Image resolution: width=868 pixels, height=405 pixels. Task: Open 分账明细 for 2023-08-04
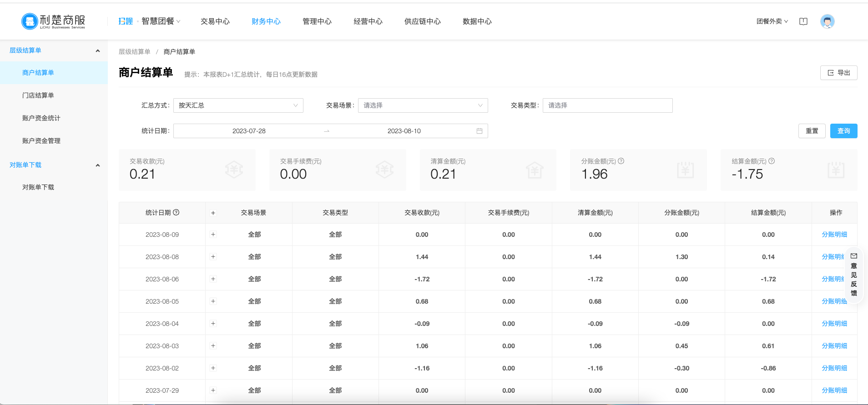click(834, 324)
